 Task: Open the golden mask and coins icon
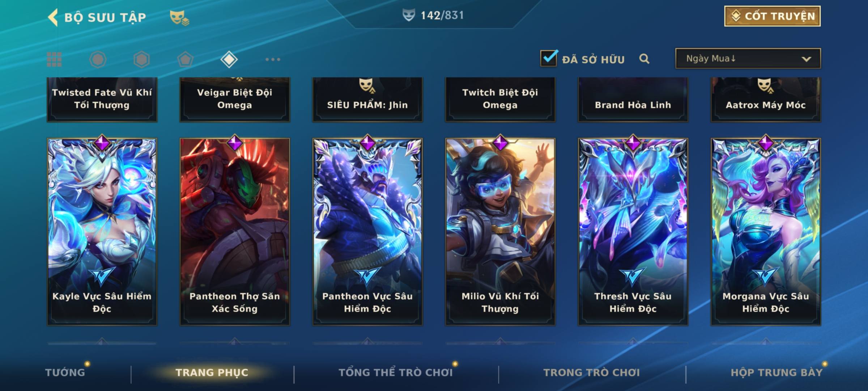click(179, 18)
